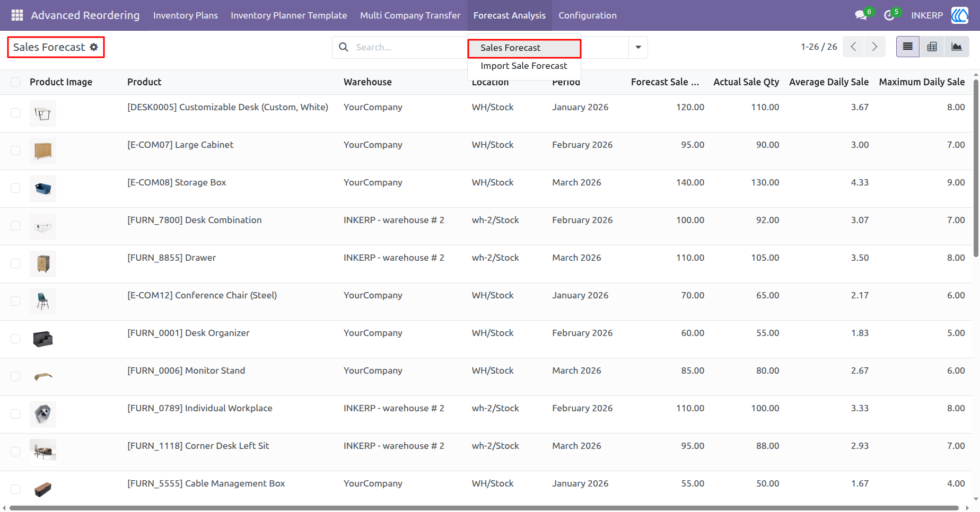Click the INKERP company logo icon
Viewport: 980px width, 512px height.
[960, 15]
